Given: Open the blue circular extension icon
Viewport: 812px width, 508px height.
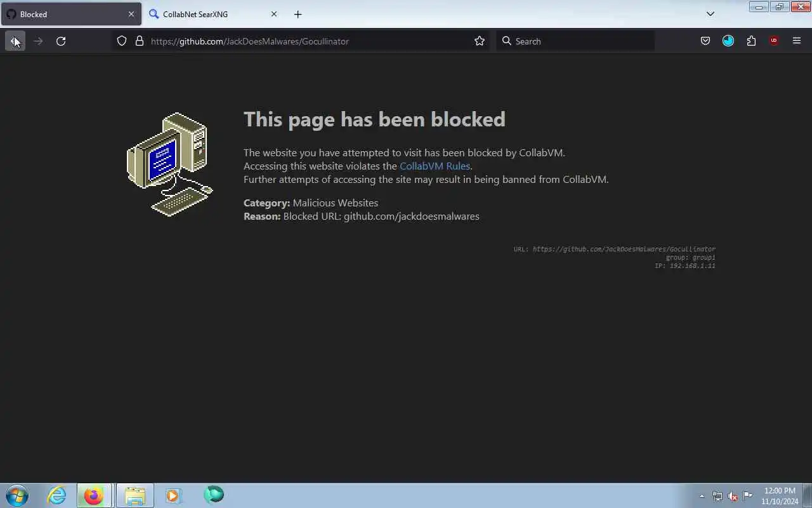Looking at the screenshot, I should (728, 41).
